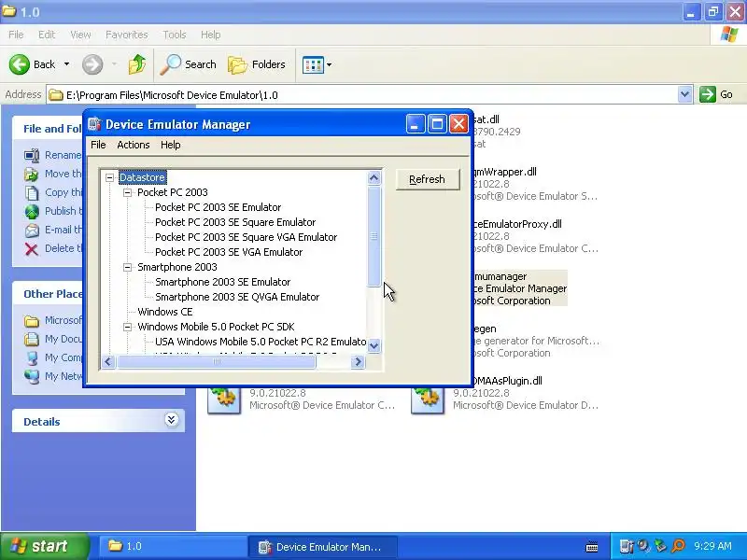The image size is (747, 560).
Task: Open the Views icon in Explorer toolbar
Action: (x=313, y=64)
